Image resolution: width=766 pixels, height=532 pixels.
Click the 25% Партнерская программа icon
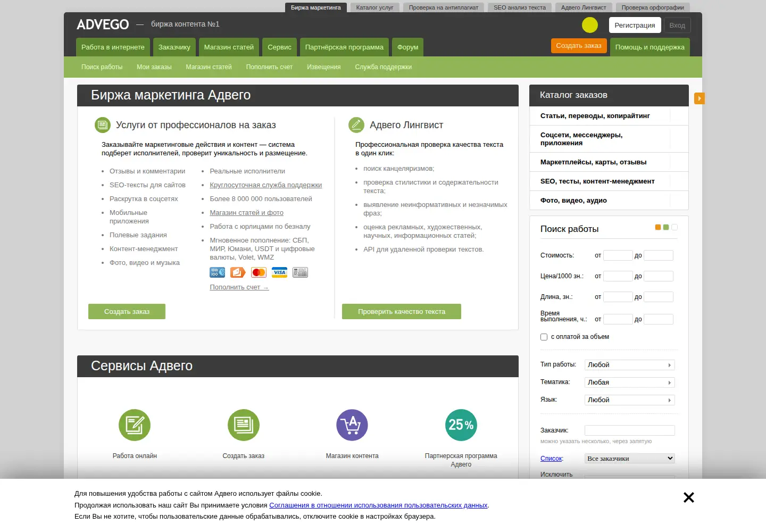click(461, 425)
